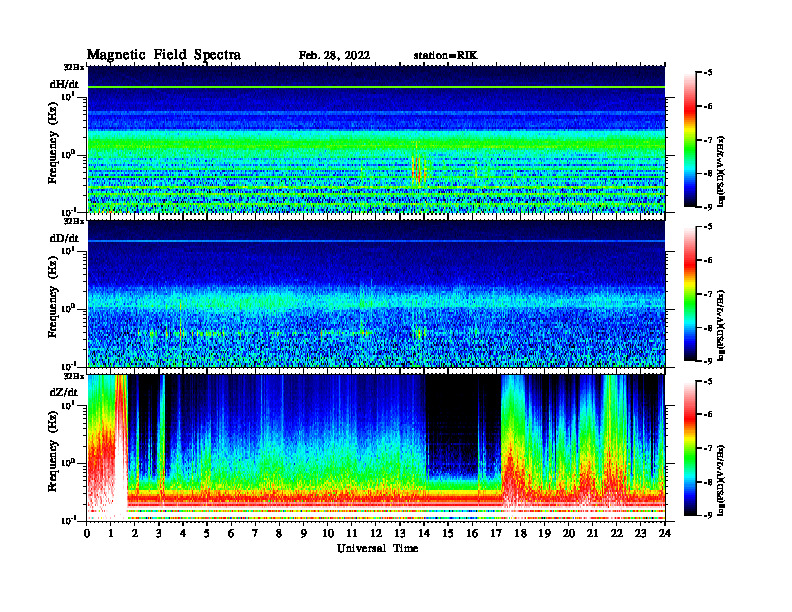Image resolution: width=792 pixels, height=612 pixels.
Task: Click the dZ/dt spectrogram plot
Action: click(376, 448)
